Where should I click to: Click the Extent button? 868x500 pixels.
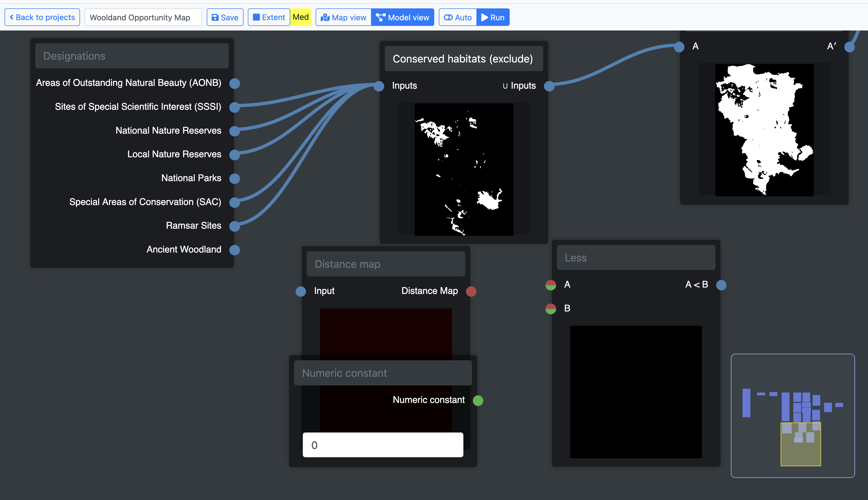click(x=269, y=18)
